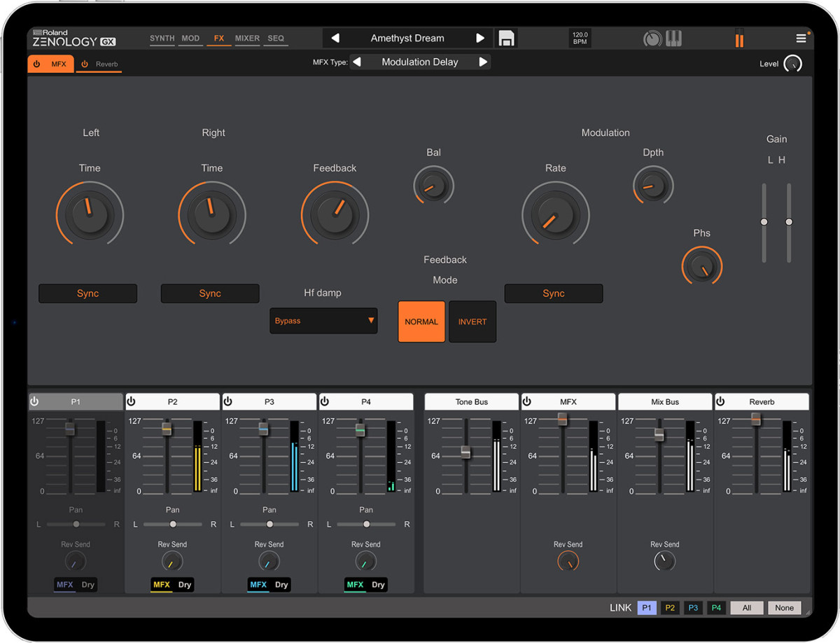
Task: Toggle Sync under Left Time
Action: [87, 293]
